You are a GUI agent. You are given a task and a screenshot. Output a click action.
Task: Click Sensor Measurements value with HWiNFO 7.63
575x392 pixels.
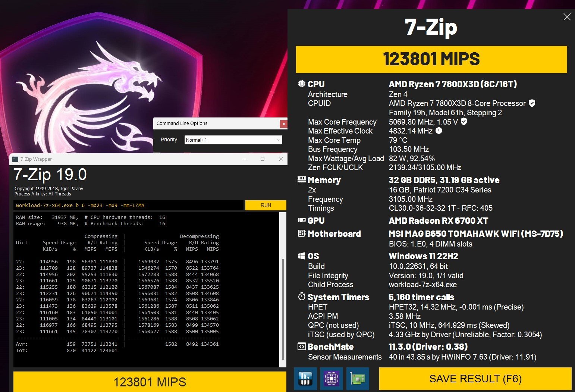(462, 357)
